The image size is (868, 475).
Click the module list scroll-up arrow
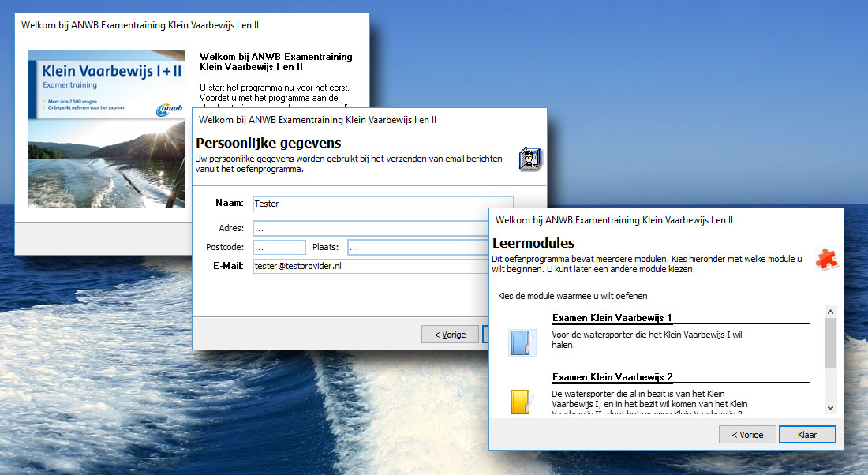pos(830,312)
